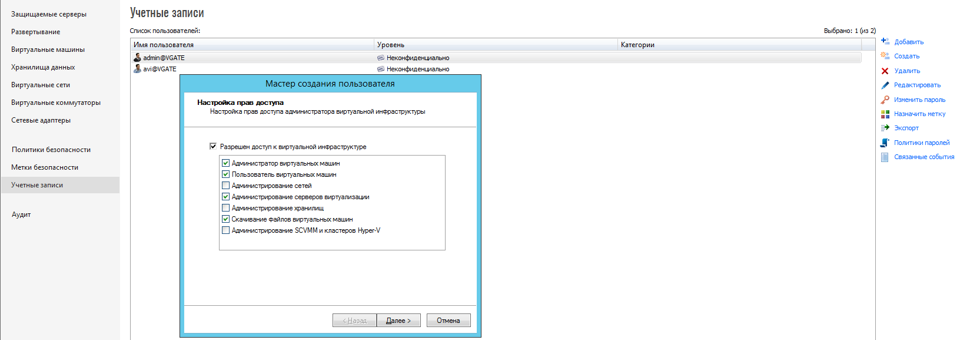Screen dimensions: 980x340
Task: Click the Изменить пароль key icon
Action: (x=885, y=100)
